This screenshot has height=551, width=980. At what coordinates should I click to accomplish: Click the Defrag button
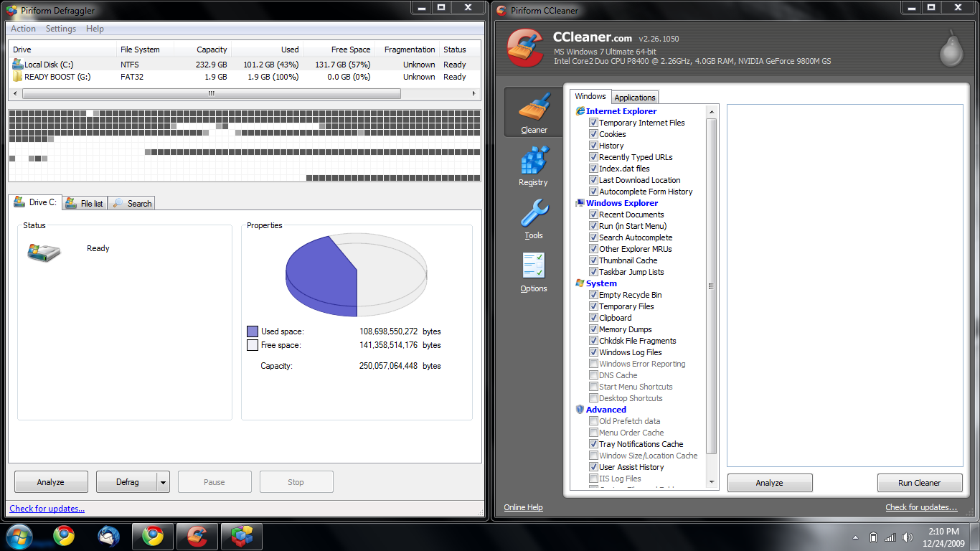[x=127, y=482]
